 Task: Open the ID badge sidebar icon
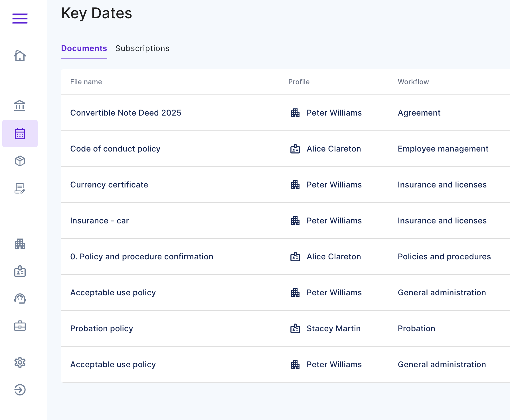point(20,271)
